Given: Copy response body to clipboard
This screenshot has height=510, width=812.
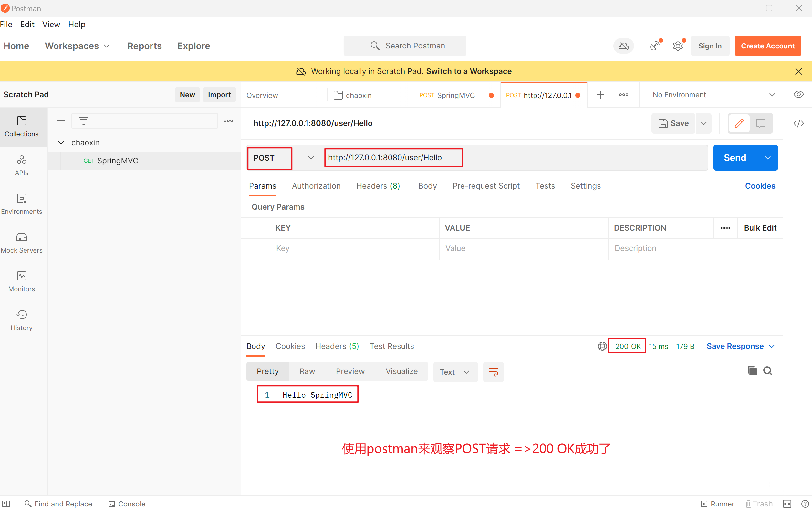Looking at the screenshot, I should 752,371.
